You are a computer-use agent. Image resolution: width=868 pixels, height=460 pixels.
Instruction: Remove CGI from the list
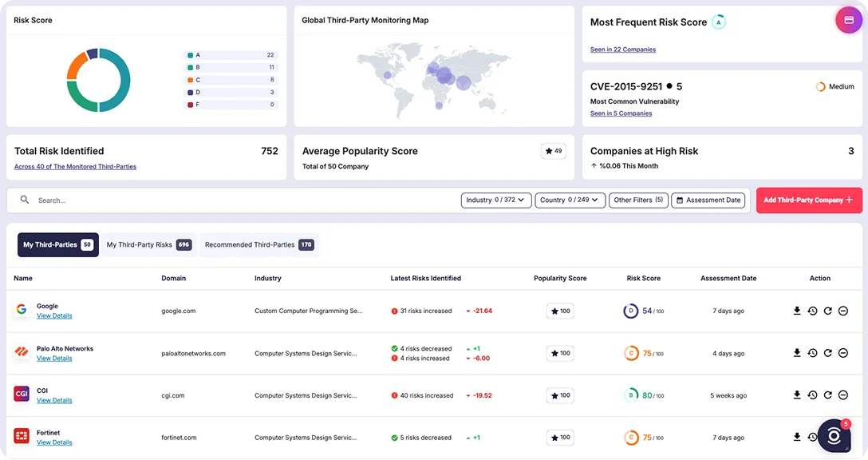tap(843, 395)
